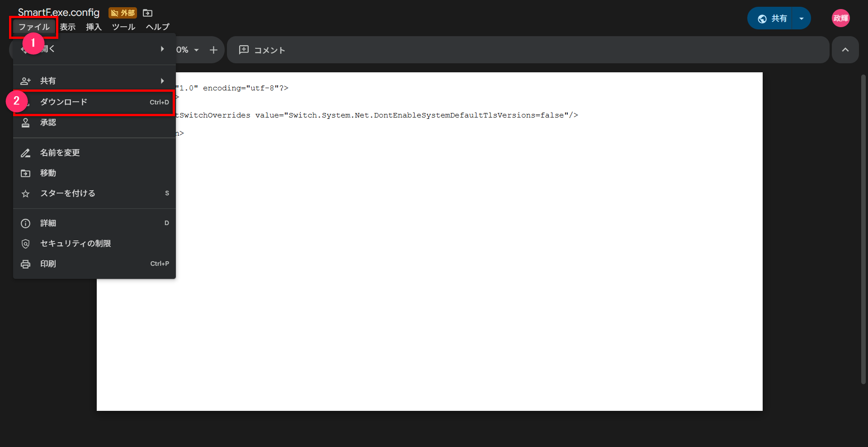Click the move-to-folder icon beside the filename
This screenshot has width=868, height=447.
pos(147,13)
